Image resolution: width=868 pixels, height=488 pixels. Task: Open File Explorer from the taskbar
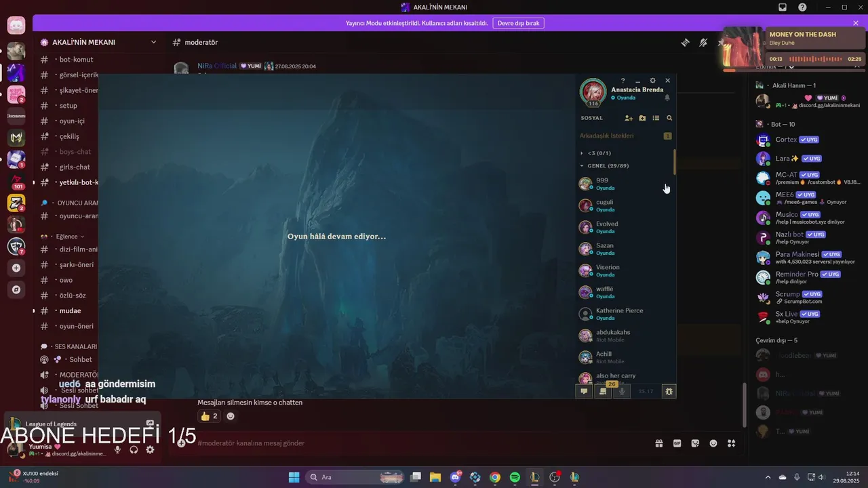(x=435, y=477)
